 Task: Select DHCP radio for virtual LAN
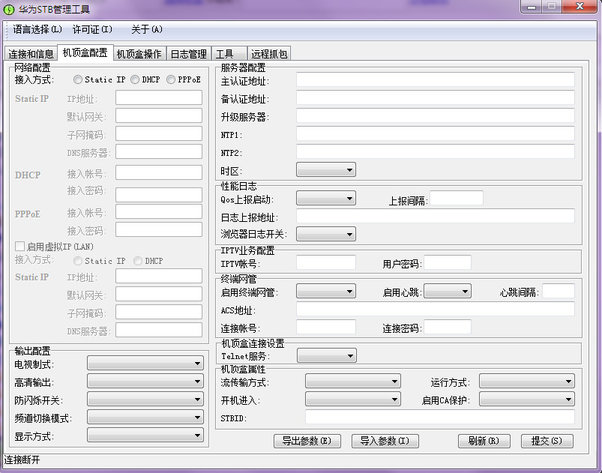click(148, 261)
